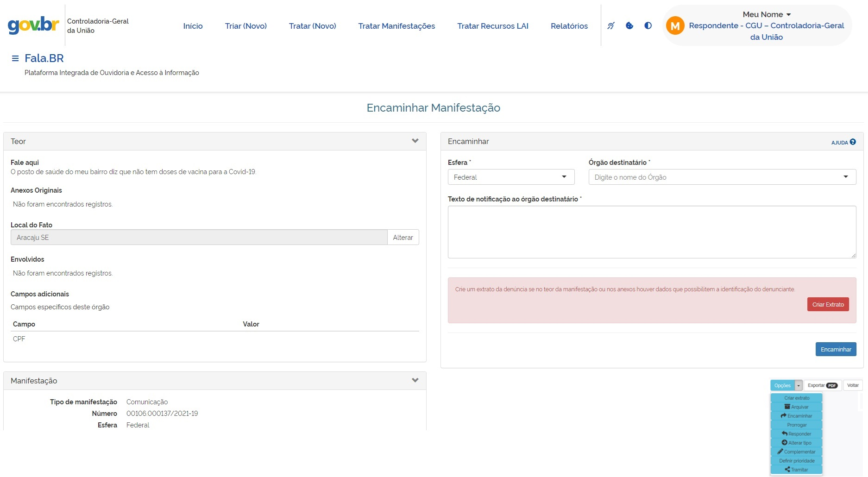Click the AJUDA help question mark icon
Screen dimensions: 868x477
pyautogui.click(x=853, y=142)
